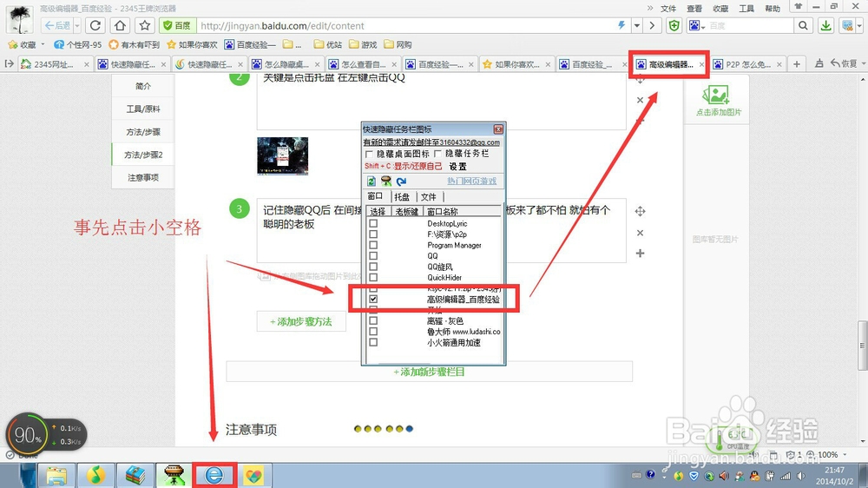Viewport: 868px width, 488px height.
Task: Tick the DesktopLyric window checkbox
Action: [x=373, y=223]
